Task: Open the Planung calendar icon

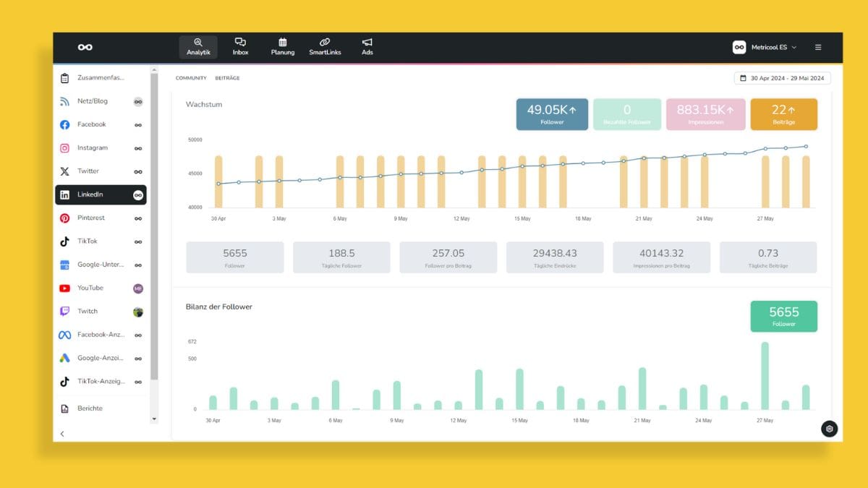Action: pos(282,47)
